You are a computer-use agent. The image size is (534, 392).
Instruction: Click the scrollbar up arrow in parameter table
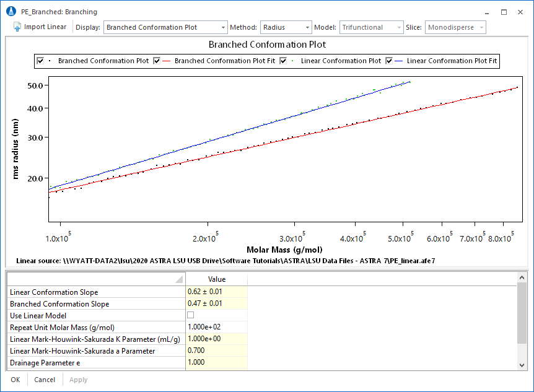[522, 279]
